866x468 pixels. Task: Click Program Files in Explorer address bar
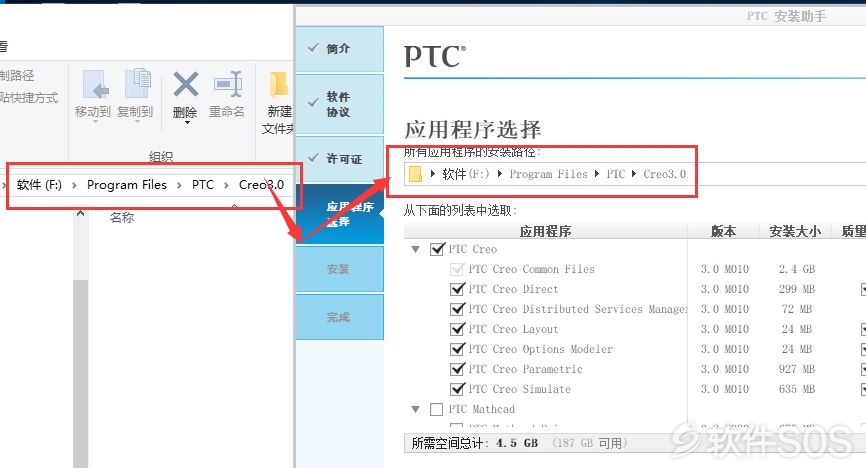click(x=126, y=185)
